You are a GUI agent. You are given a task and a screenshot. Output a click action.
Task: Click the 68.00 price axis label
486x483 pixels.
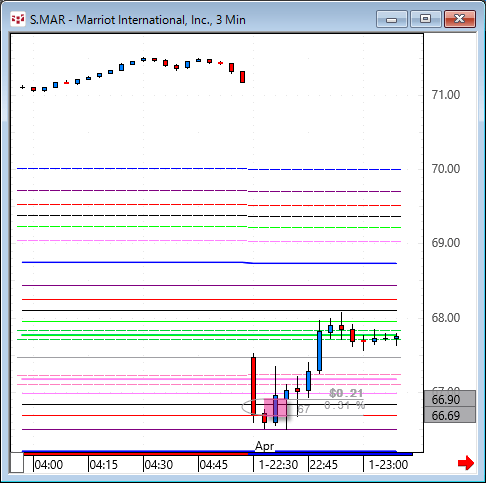pyautogui.click(x=446, y=318)
